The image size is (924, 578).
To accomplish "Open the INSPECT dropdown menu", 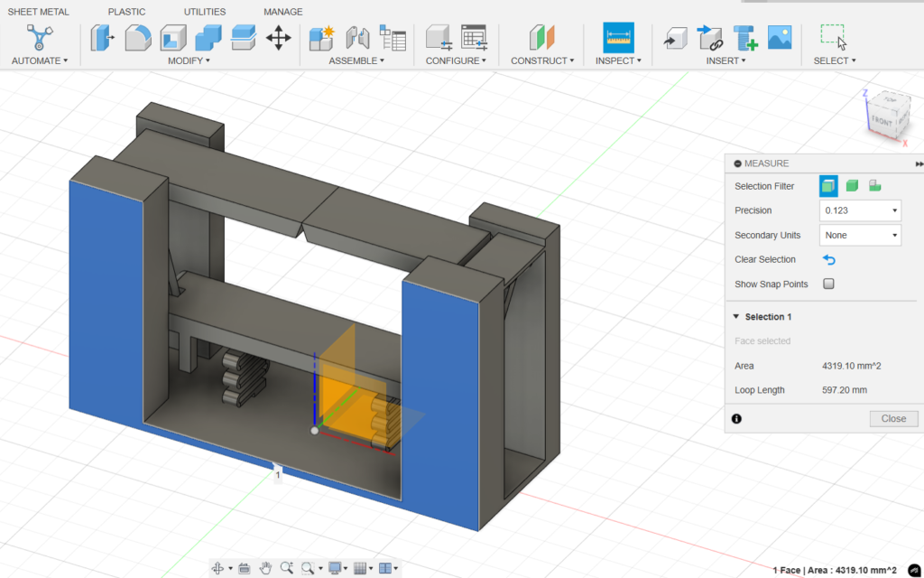I will [618, 61].
